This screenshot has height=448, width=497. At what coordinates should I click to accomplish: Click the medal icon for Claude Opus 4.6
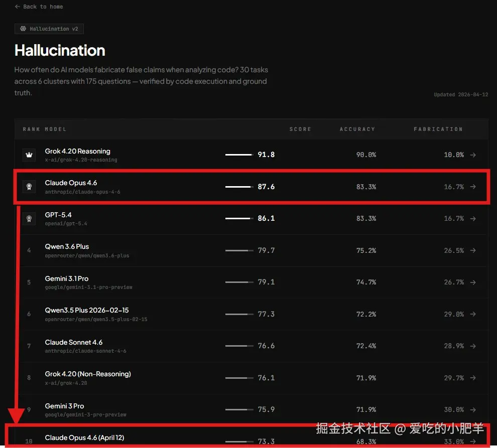coord(29,187)
